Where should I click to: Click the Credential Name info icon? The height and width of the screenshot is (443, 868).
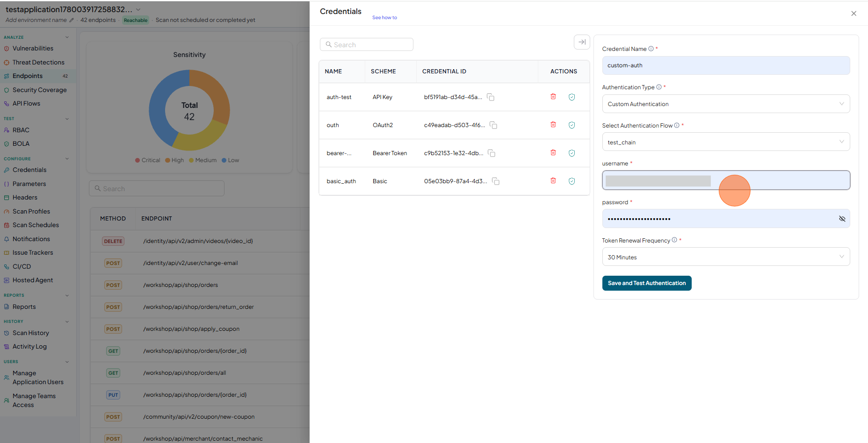pos(651,49)
